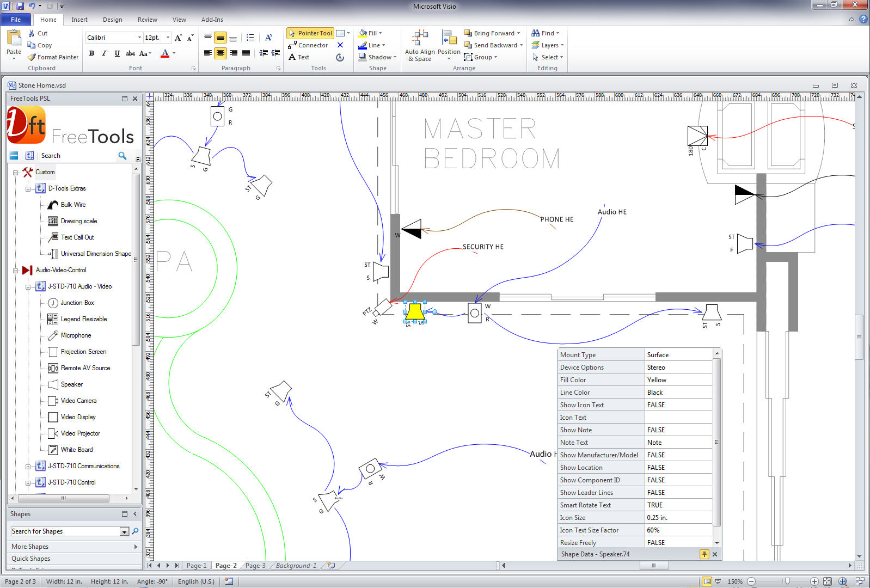870x588 pixels.
Task: Expand the J-STD-710 Communications node
Action: (28, 467)
